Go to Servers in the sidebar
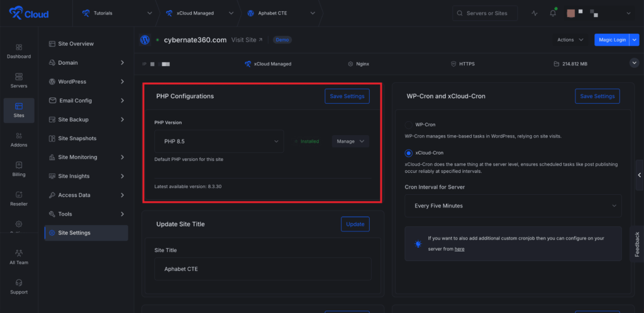Screen dimensions: 644x313 [x=18, y=80]
